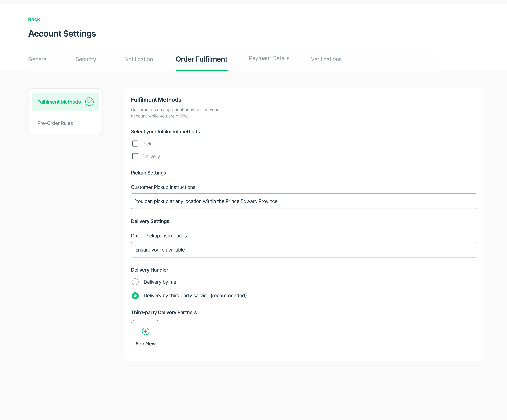
Task: Click the checkmark icon beside Fulfilment Methods
Action: [89, 102]
